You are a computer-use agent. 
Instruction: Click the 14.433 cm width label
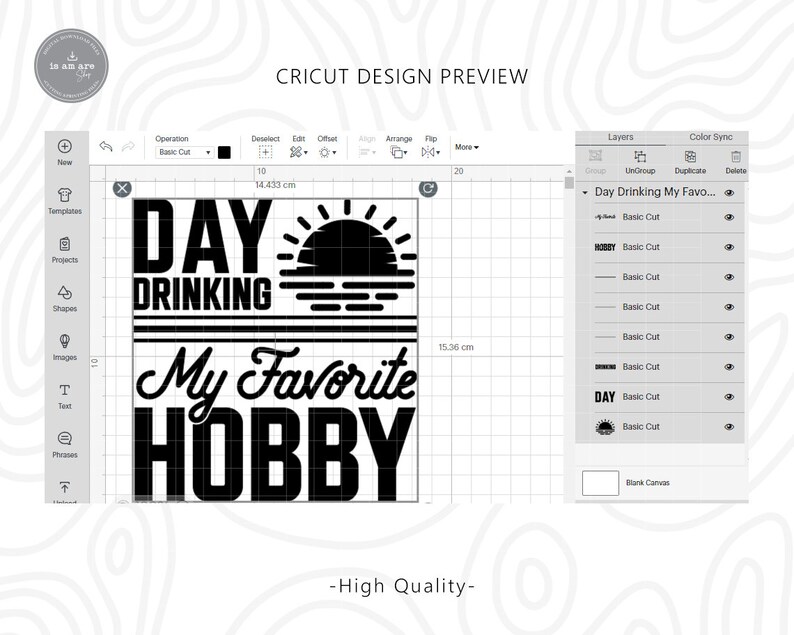(x=275, y=185)
